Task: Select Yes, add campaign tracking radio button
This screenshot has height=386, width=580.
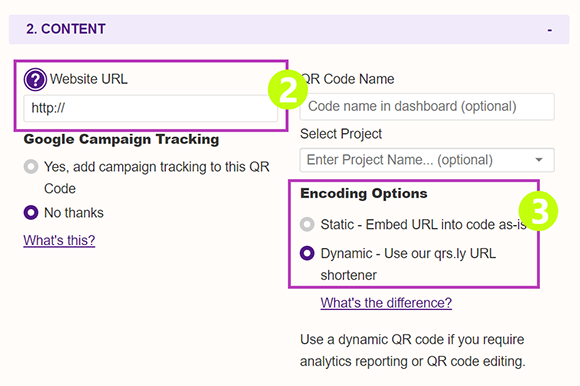Action: [31, 167]
